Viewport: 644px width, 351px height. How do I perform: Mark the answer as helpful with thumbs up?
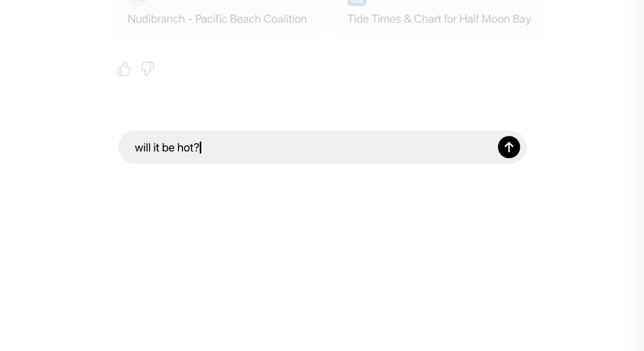124,69
